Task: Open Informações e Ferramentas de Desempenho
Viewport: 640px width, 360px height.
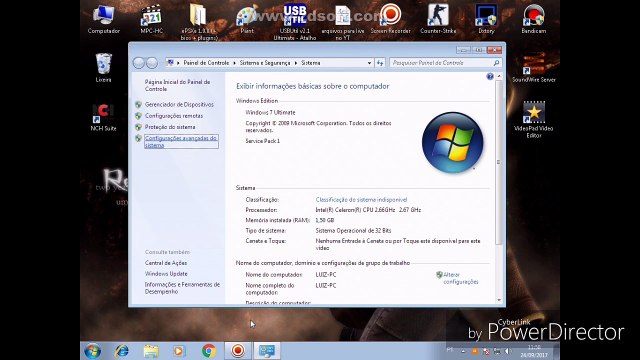Action: [x=182, y=288]
